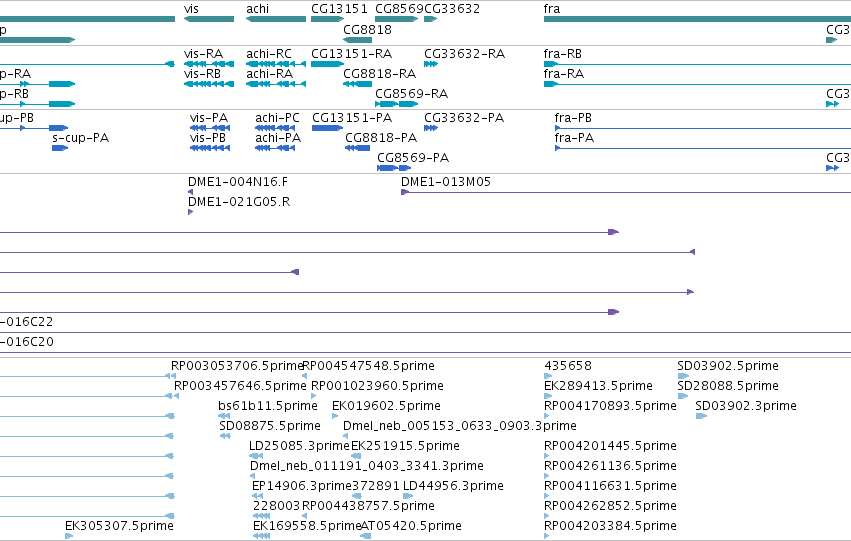Select the EP14906.3prime EST
851x541 pixels.
258,497
